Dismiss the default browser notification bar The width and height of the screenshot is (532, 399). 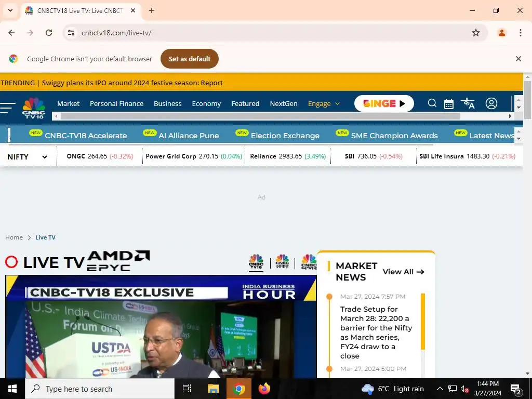518,59
